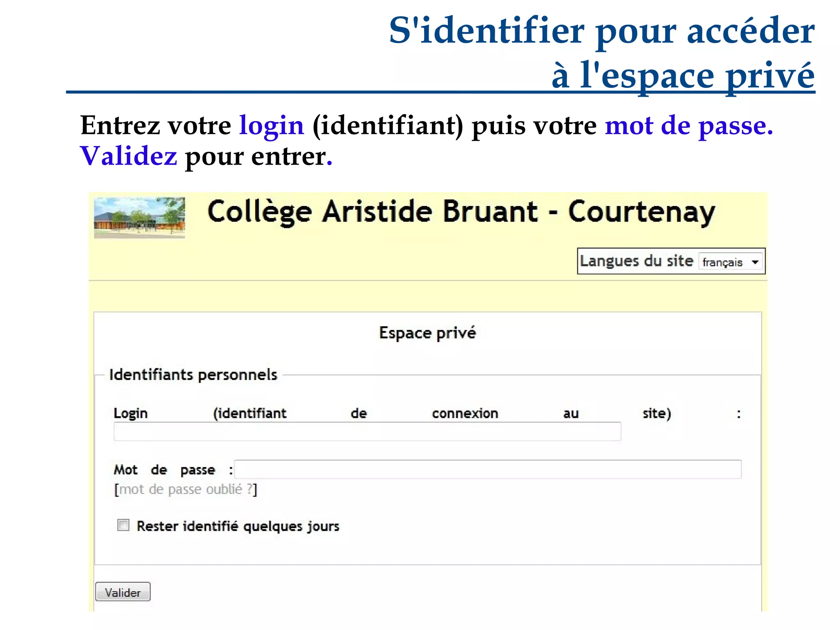Screen dimensions: 840x630
Task: Click 'Collège Aristide Bruant - Courtenay' site title
Action: coord(461,212)
